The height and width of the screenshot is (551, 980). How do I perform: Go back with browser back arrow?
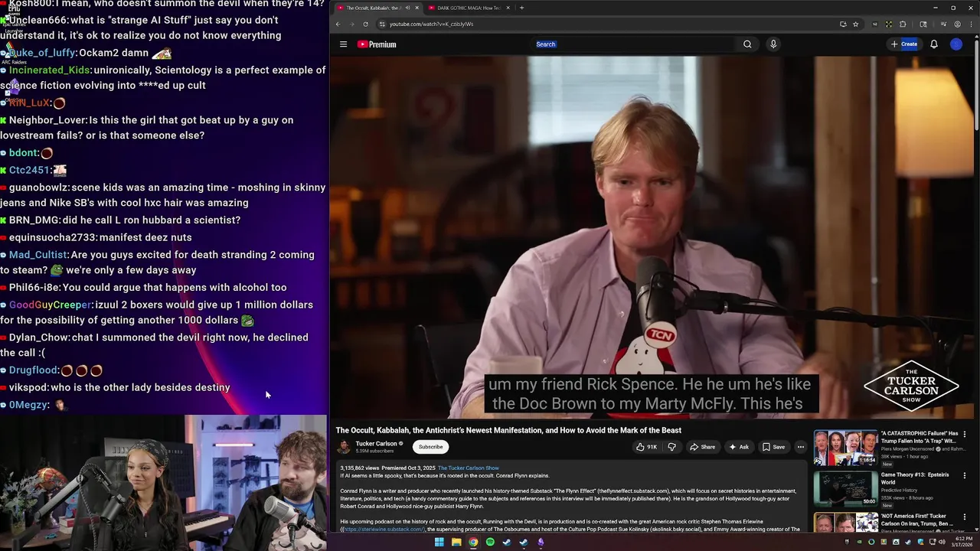[x=338, y=24]
